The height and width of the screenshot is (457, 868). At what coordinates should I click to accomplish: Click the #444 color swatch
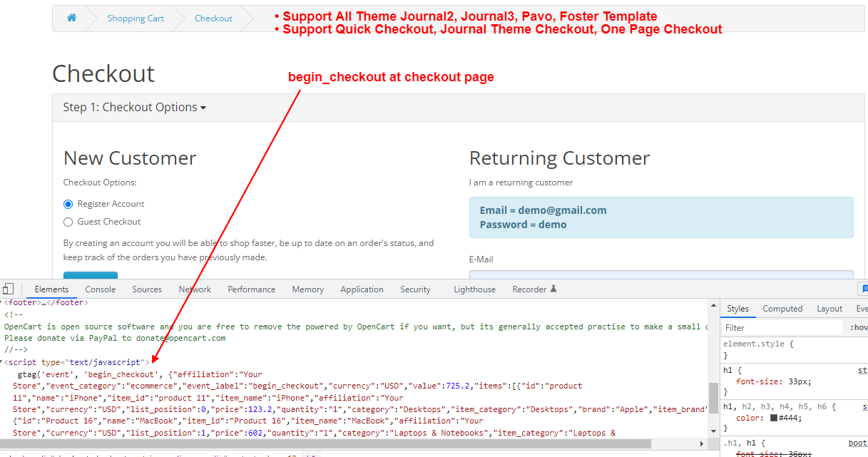click(x=774, y=419)
